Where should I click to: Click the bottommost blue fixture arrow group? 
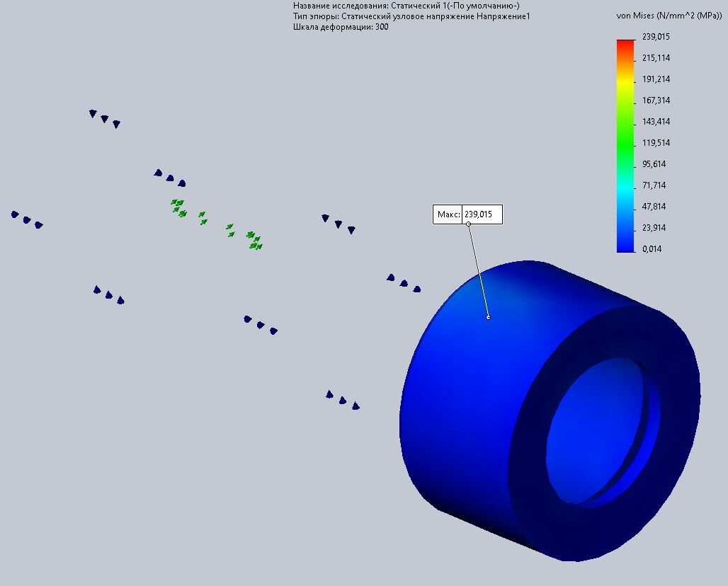coord(342,401)
